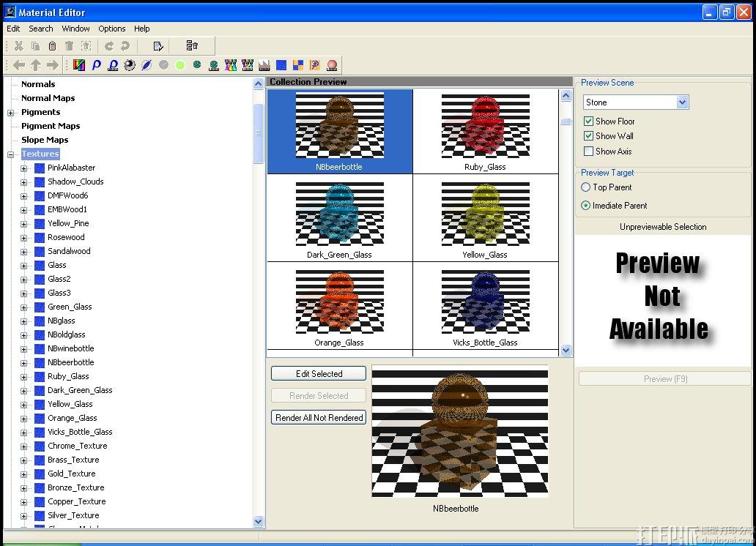Click the Redo arrow toolbar icon

125,46
